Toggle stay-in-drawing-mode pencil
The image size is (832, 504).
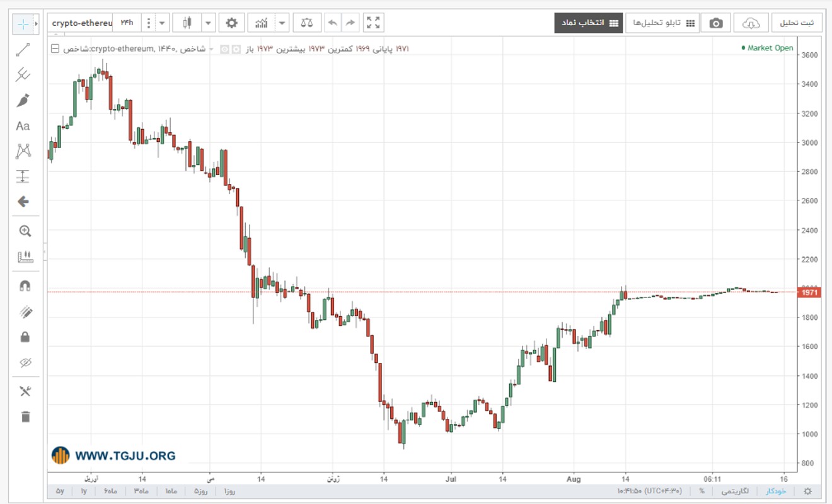click(25, 311)
